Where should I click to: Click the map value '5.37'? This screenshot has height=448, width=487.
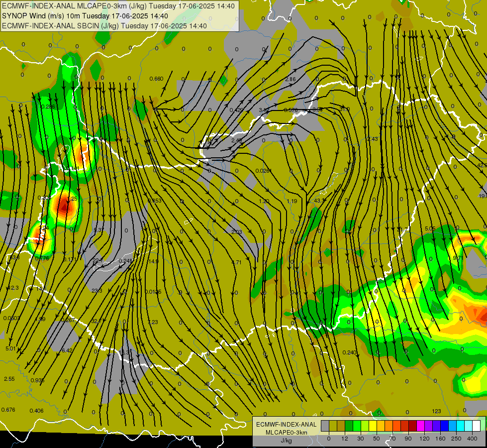pyautogui.click(x=99, y=230)
